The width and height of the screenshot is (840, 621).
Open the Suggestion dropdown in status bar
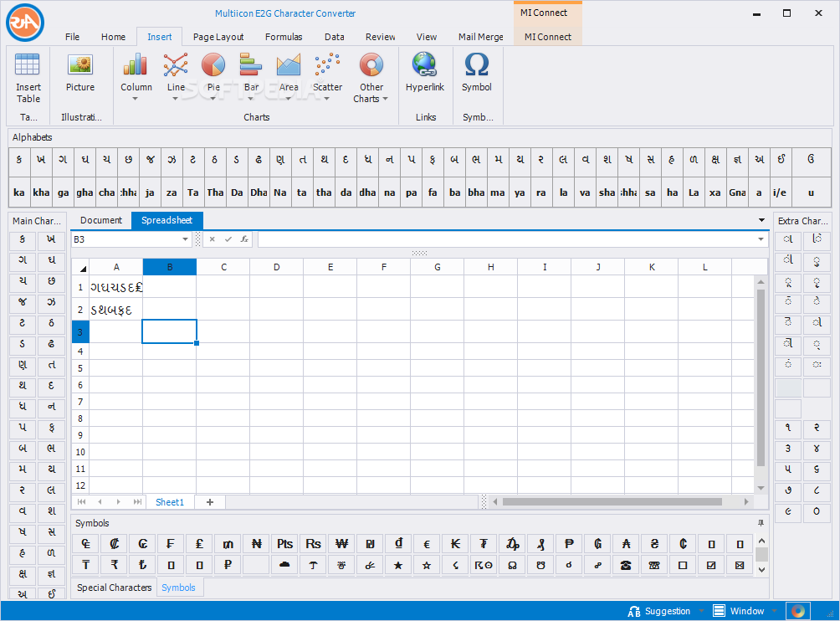point(701,611)
